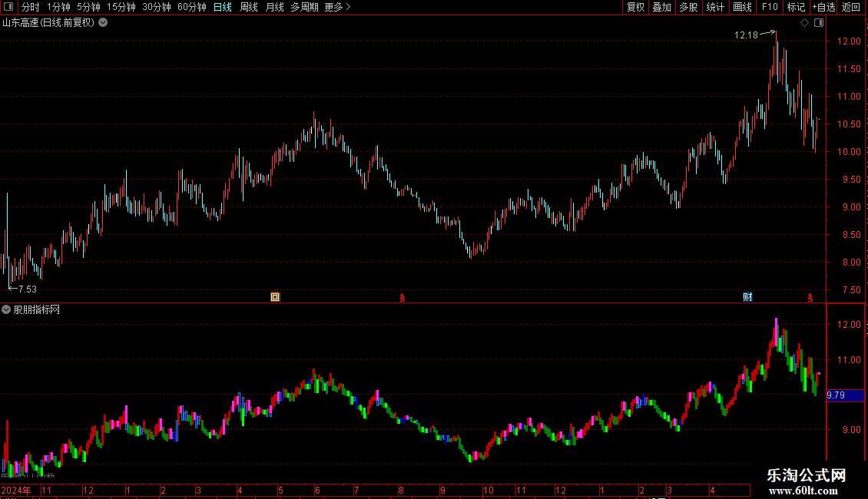Click the red S marker near August
Viewport: 868px width, 499px height.
(403, 298)
